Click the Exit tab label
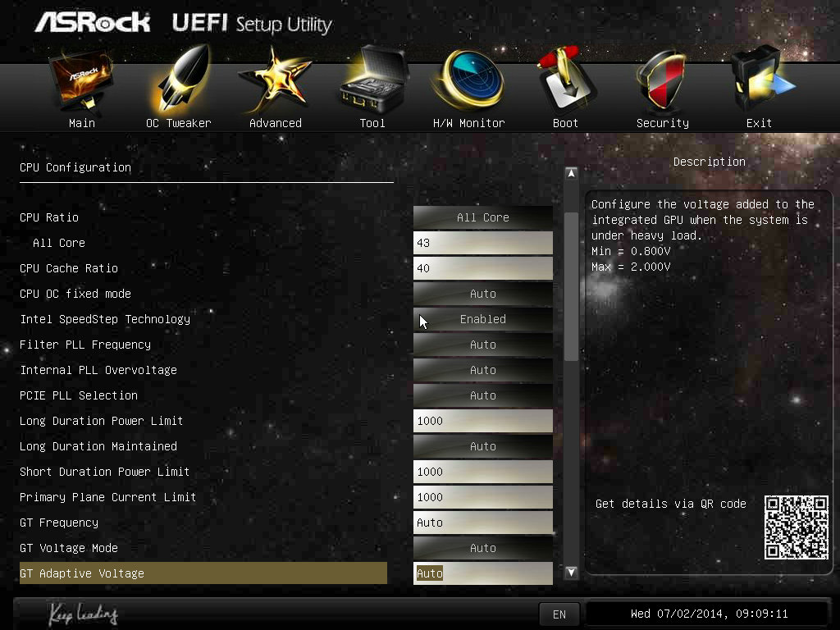The image size is (840, 630). [759, 123]
